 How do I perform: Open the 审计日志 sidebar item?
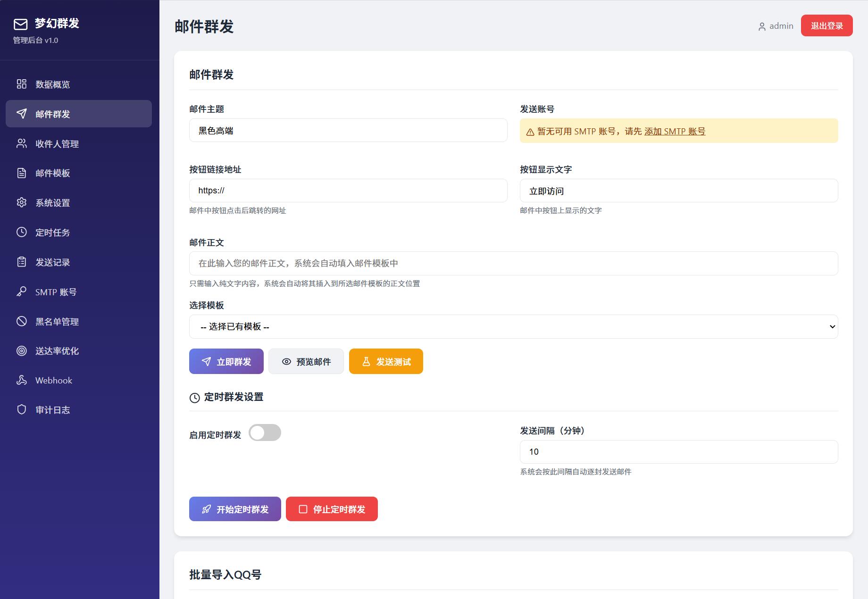[79, 409]
